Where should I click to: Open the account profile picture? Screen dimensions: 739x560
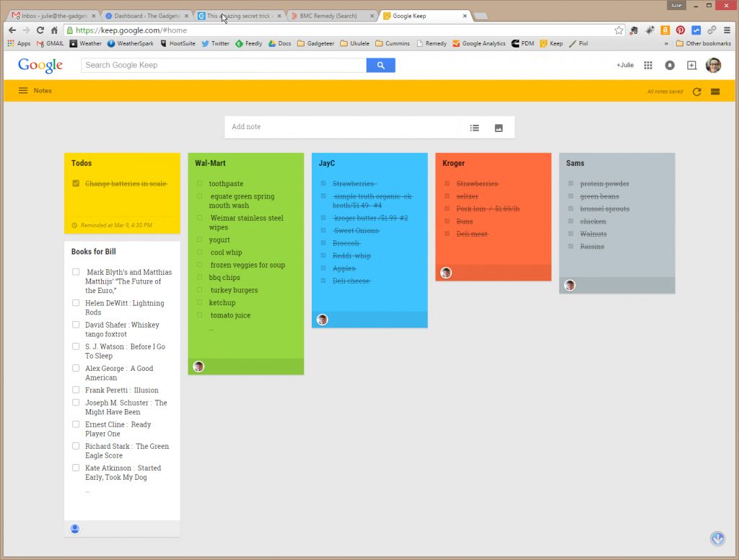coord(713,65)
